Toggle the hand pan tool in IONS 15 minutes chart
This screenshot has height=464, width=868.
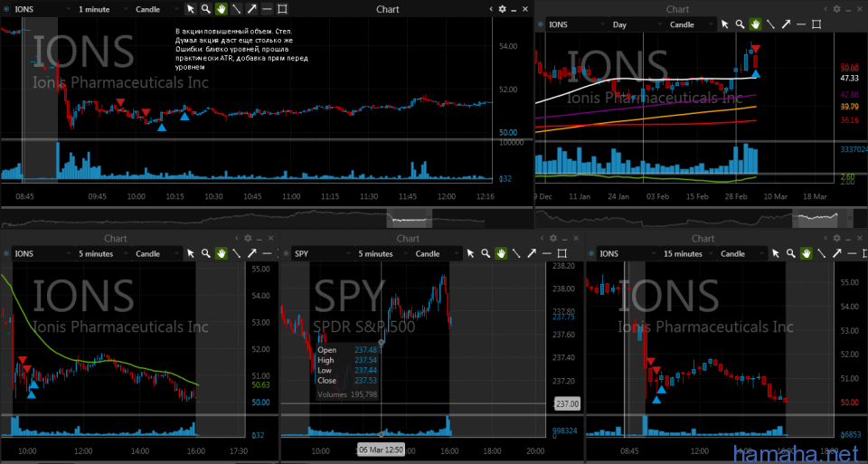click(806, 253)
